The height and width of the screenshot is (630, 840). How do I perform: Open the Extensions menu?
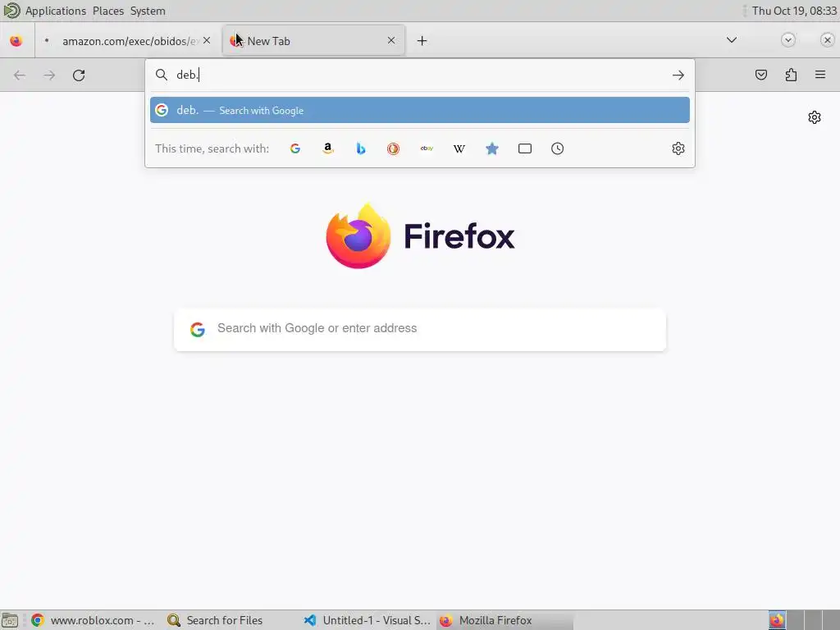click(791, 75)
